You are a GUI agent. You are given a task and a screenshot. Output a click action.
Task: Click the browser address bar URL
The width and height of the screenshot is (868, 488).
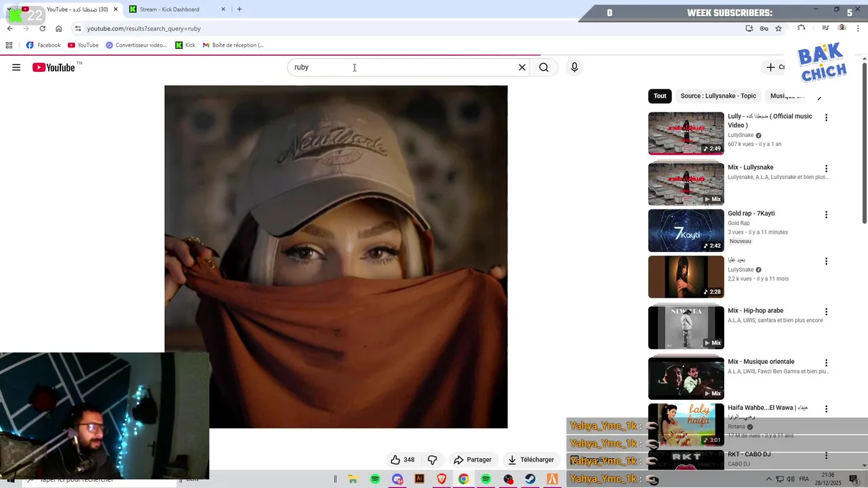pos(144,28)
